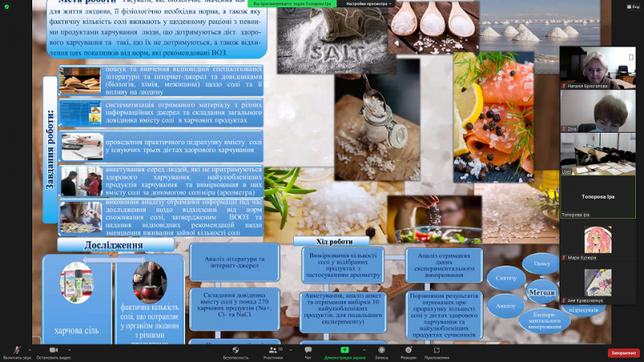Click the muted mic icon beside Zoia

(564, 129)
